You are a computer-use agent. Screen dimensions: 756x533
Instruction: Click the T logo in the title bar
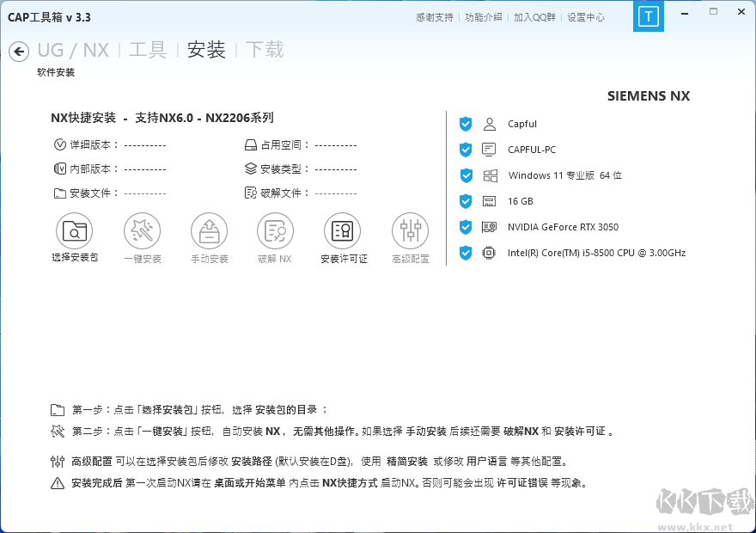(x=649, y=15)
